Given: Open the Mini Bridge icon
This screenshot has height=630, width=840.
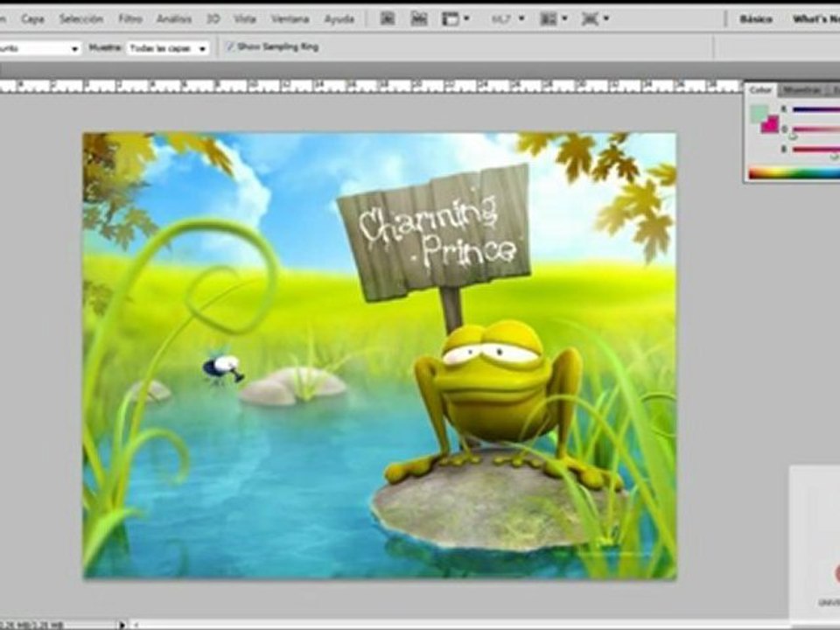Looking at the screenshot, I should (x=418, y=18).
